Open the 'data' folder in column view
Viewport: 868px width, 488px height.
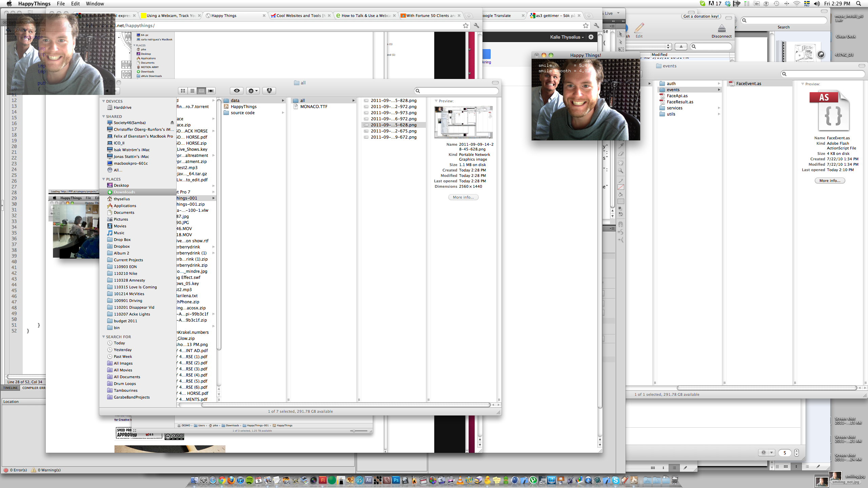pos(254,101)
